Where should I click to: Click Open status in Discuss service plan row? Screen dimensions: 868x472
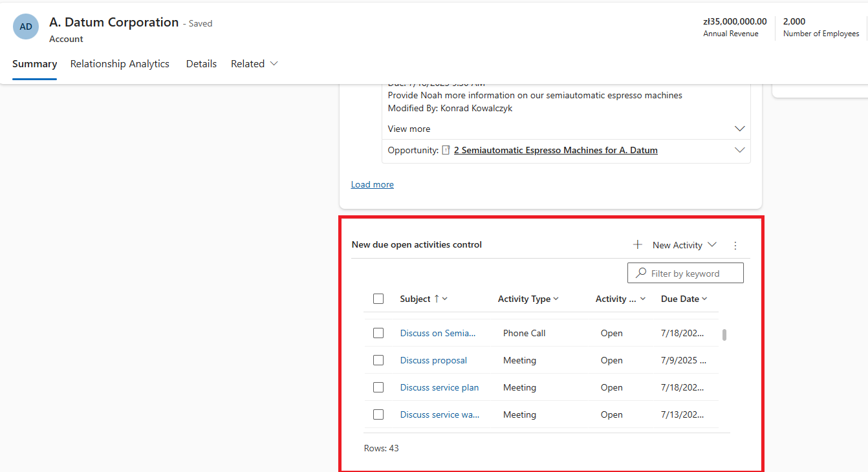[611, 387]
